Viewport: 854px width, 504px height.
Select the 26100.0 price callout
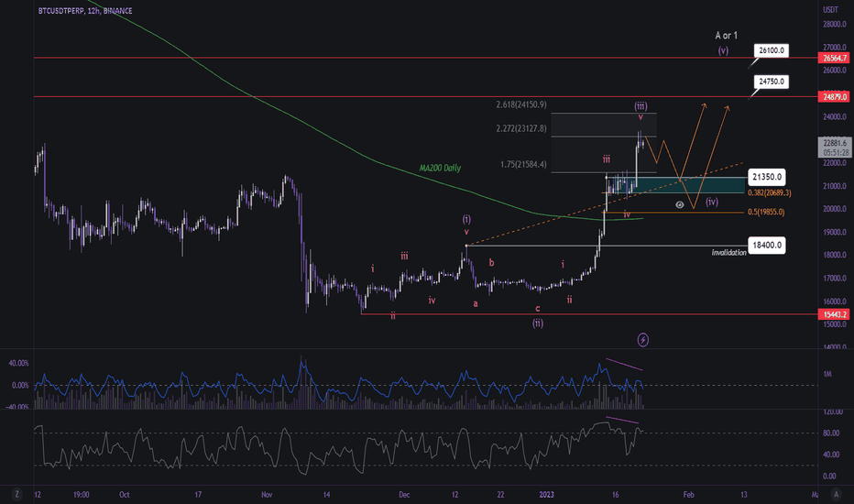772,50
